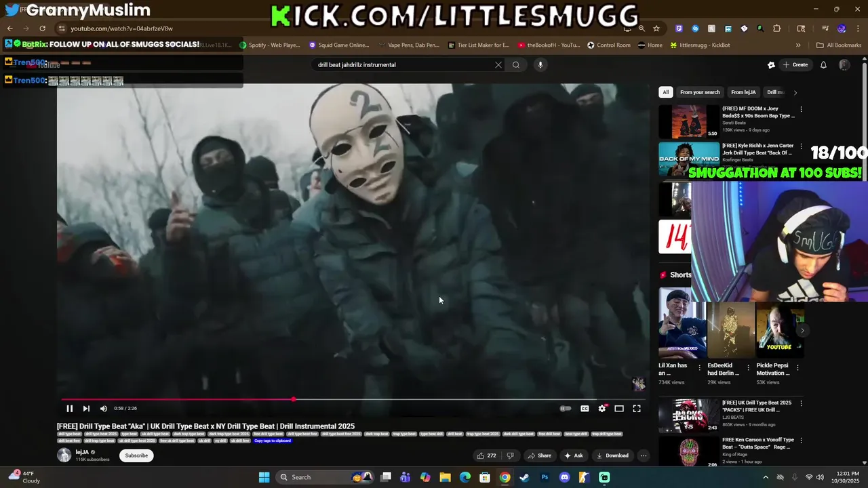
Task: Go back in browser history
Action: [9, 28]
